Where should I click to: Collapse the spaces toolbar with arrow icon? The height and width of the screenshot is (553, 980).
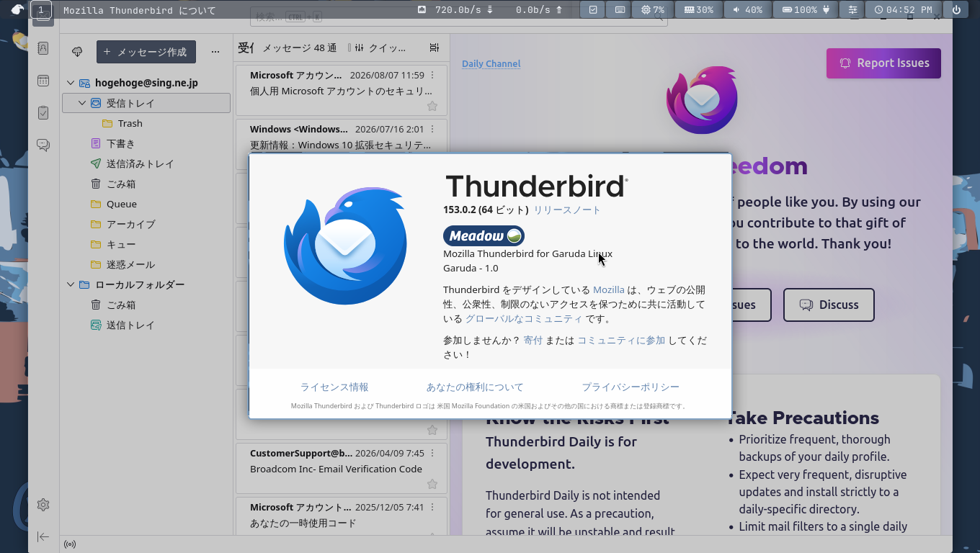(x=43, y=536)
